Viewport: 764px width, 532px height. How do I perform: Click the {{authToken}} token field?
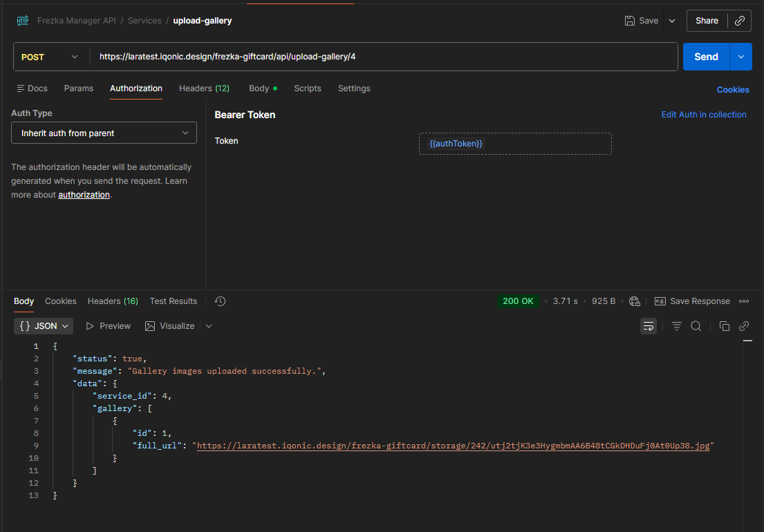click(x=515, y=144)
